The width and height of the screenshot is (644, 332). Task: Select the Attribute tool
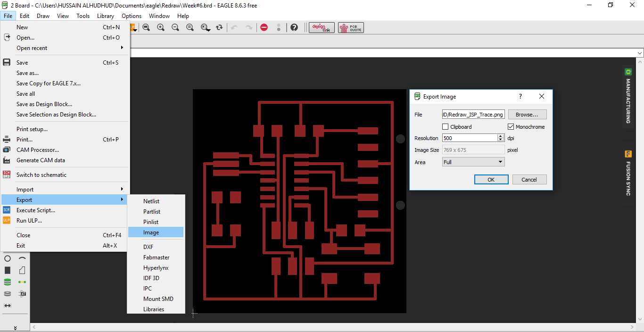[22, 294]
